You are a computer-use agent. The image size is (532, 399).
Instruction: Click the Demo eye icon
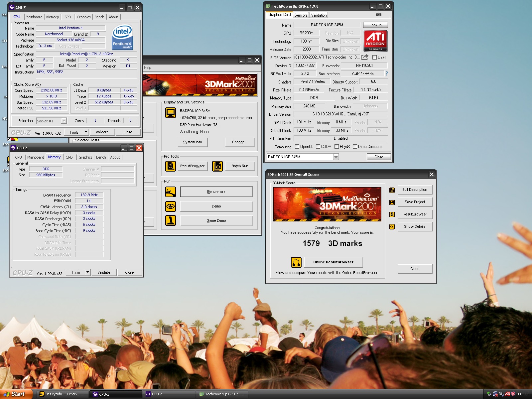171,206
